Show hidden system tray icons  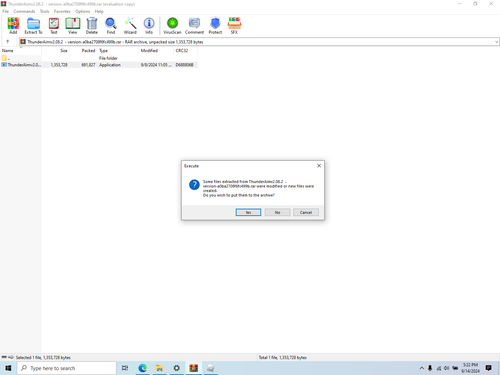pyautogui.click(x=422, y=368)
